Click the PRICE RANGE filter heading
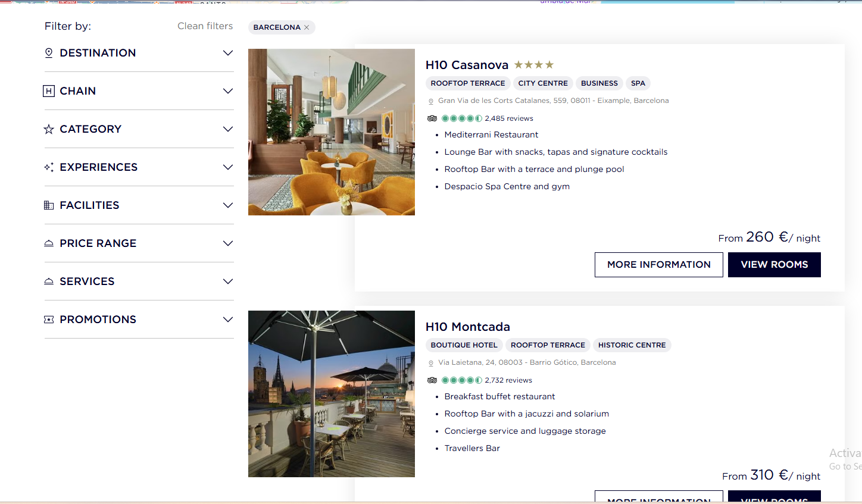The width and height of the screenshot is (862, 504). click(98, 243)
